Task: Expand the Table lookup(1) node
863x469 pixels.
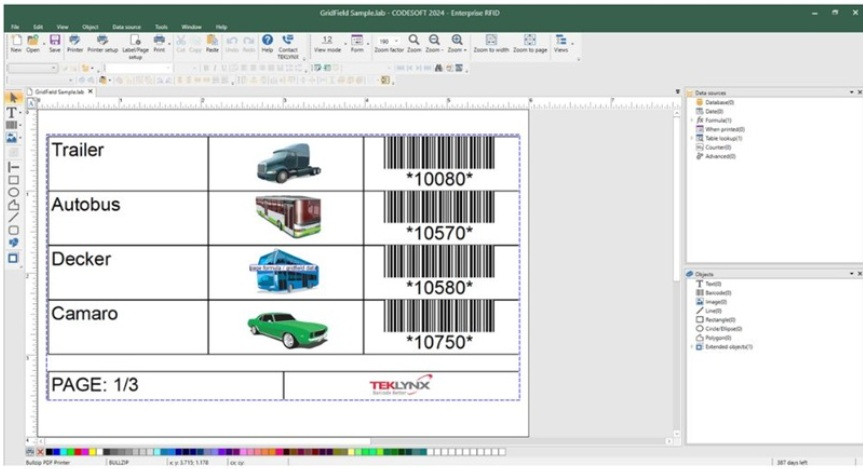Action: [x=692, y=138]
